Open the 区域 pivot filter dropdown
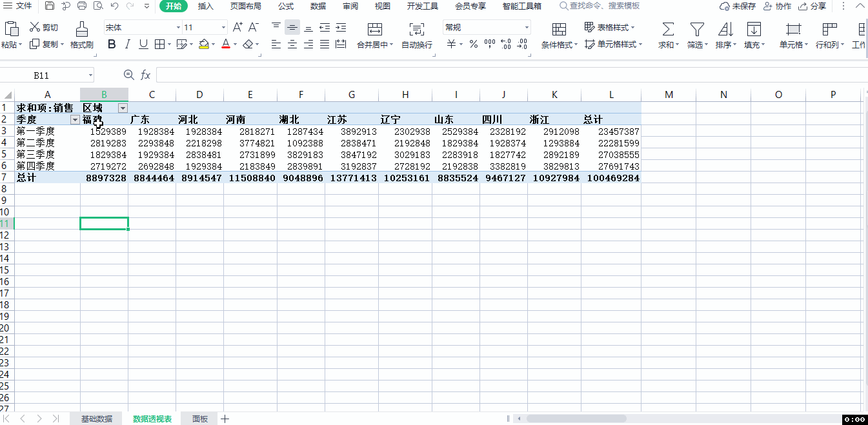 tap(123, 108)
